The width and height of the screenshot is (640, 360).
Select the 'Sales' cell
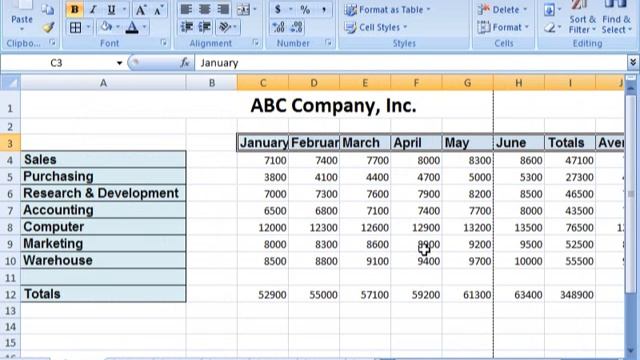pos(103,159)
